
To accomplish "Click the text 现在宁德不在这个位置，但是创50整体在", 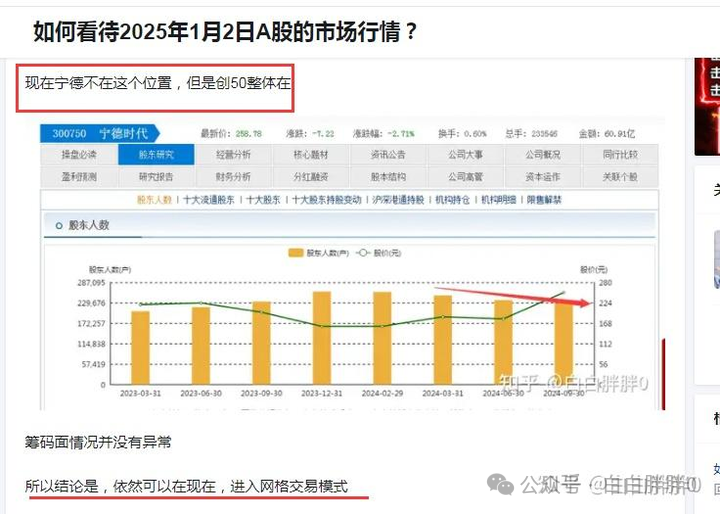I will coord(158,83).
